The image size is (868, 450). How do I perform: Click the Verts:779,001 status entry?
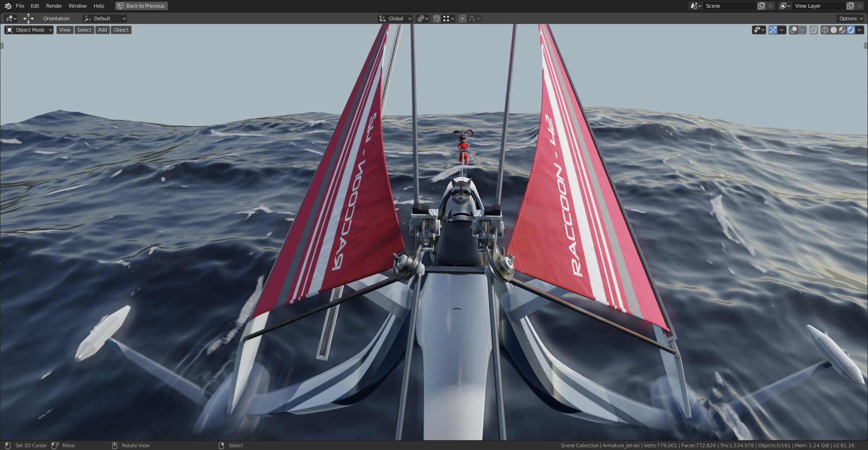point(660,445)
